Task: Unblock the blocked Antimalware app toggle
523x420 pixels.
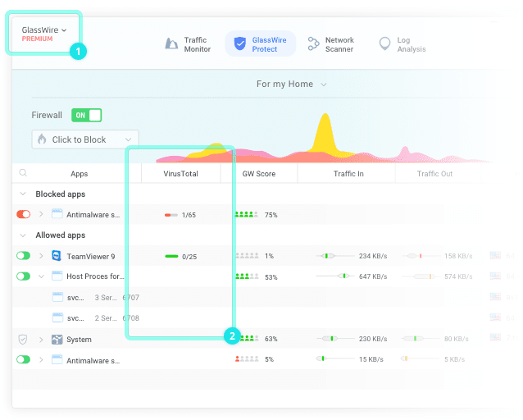Action: coord(23,214)
